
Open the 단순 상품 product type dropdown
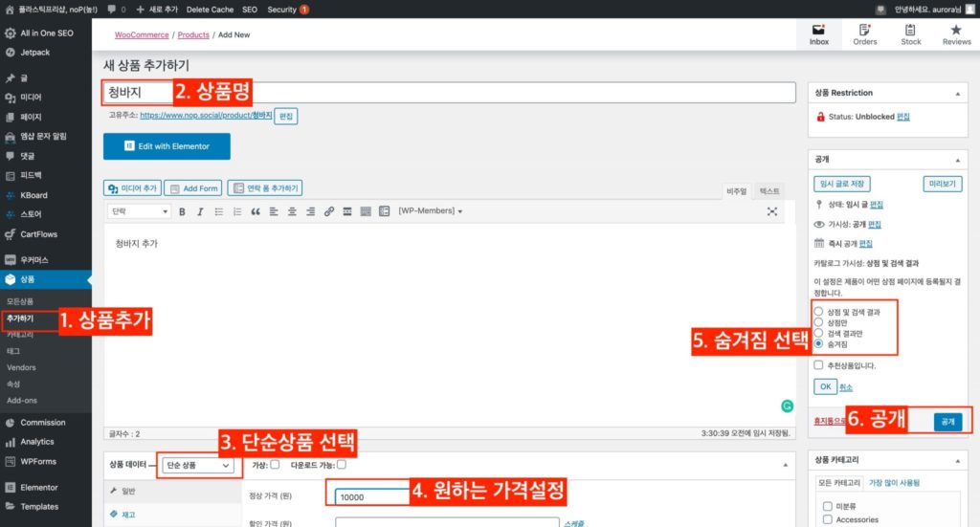click(x=198, y=465)
